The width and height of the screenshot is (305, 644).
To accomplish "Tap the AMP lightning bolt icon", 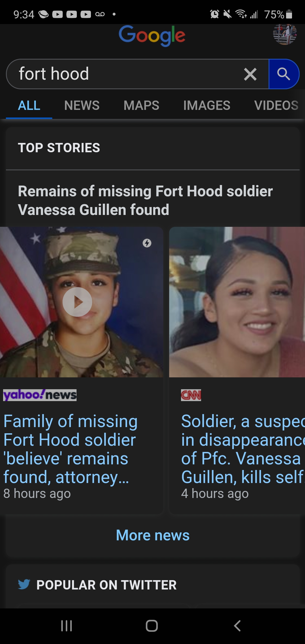I will 147,243.
